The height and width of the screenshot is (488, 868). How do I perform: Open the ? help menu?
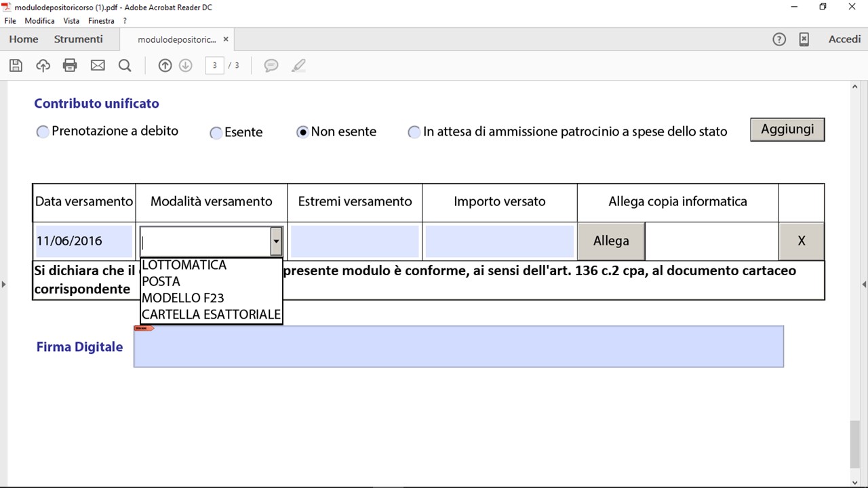tap(125, 21)
